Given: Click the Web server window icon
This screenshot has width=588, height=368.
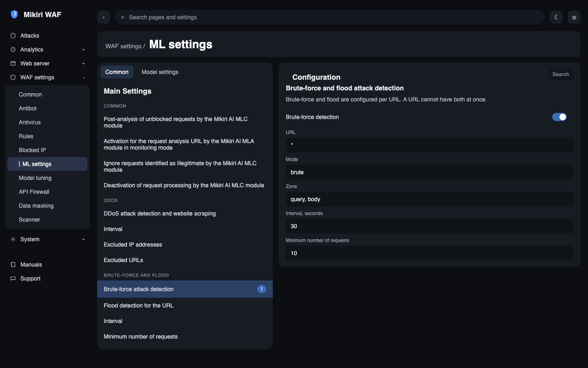Looking at the screenshot, I should click(x=13, y=63).
